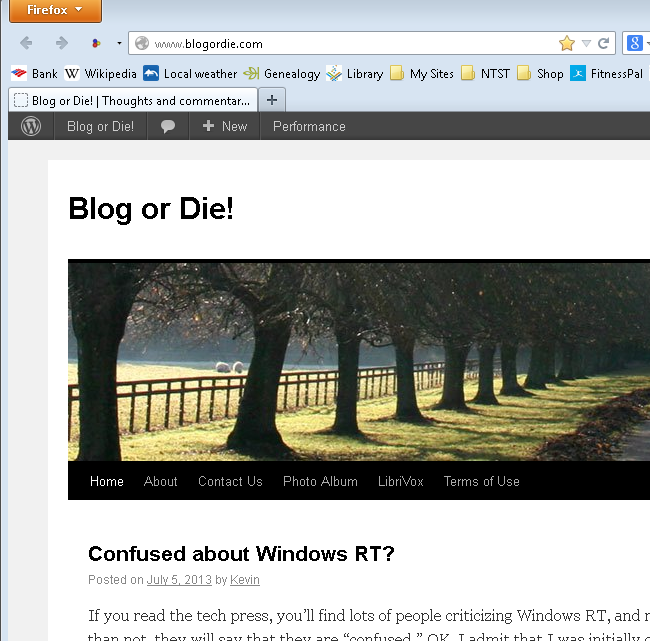Screen dimensions: 650x641
Task: Open URL history dropdown arrow in address bar
Action: coord(586,43)
